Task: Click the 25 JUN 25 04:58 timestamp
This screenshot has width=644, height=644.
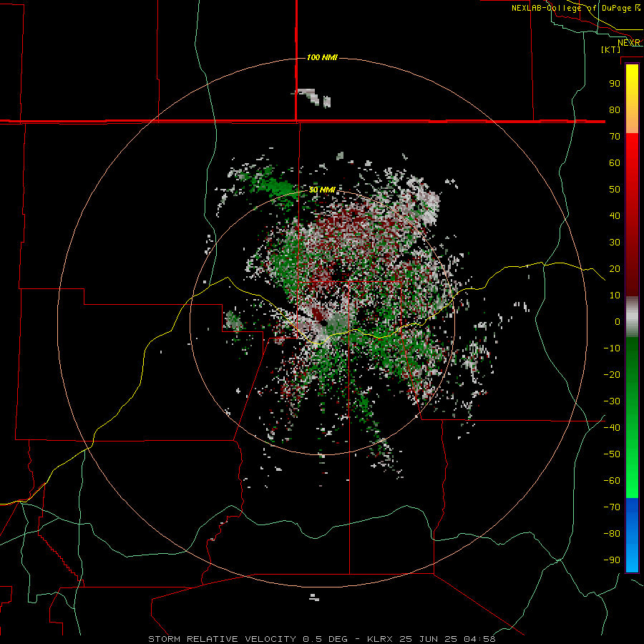Action: [447, 639]
